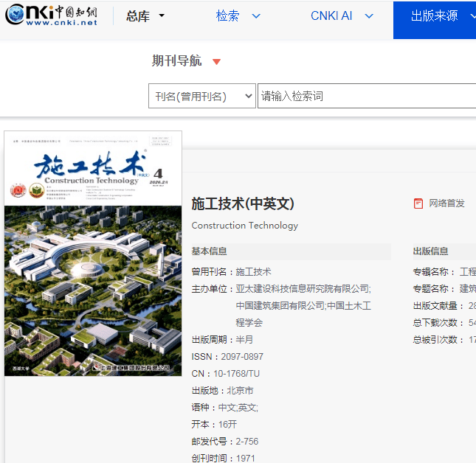Click the 曾用刊名：施工技术 line

coord(231,271)
